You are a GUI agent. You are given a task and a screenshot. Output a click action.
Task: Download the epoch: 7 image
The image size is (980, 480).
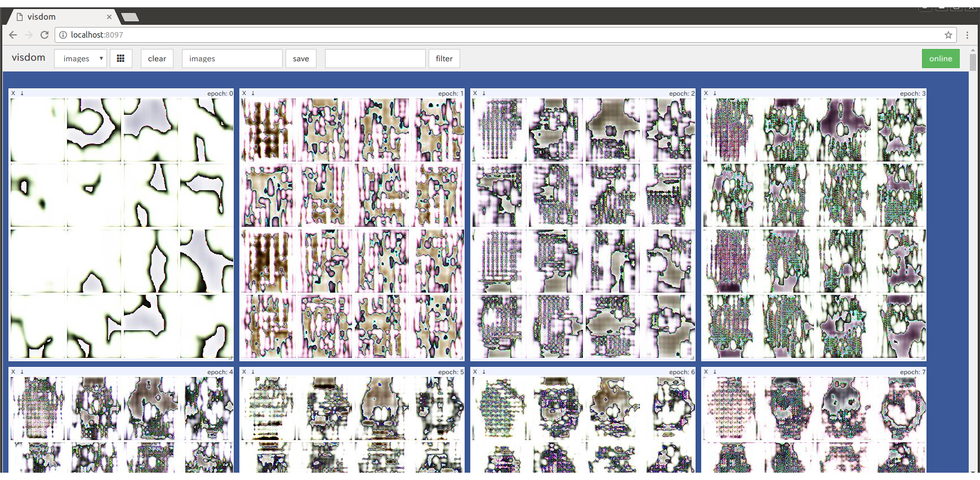pyautogui.click(x=715, y=372)
